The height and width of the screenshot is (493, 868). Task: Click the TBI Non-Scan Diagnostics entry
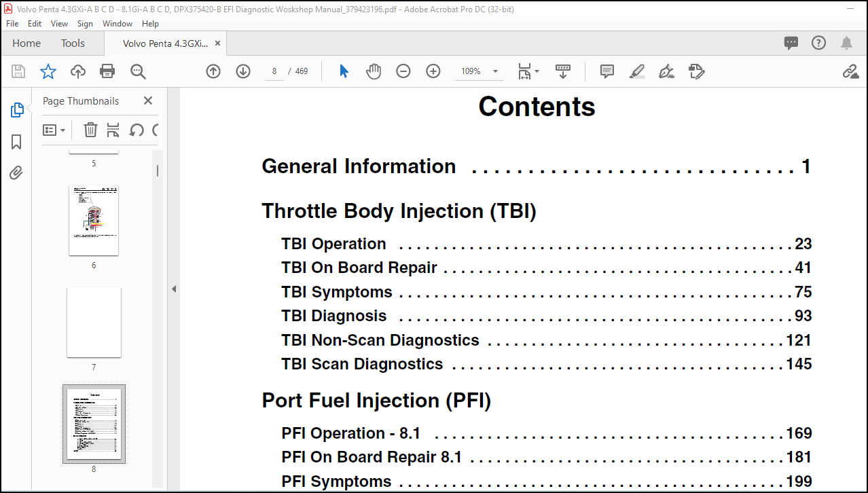[546, 340]
